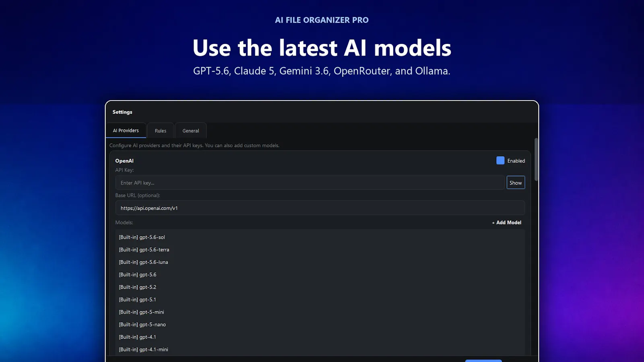Viewport: 644px width, 362px height.
Task: Click the Base URL field with api.openai.com
Action: (x=320, y=208)
